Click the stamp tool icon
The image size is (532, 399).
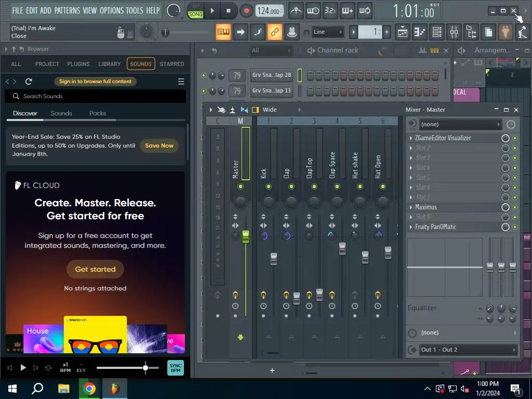[x=292, y=32]
